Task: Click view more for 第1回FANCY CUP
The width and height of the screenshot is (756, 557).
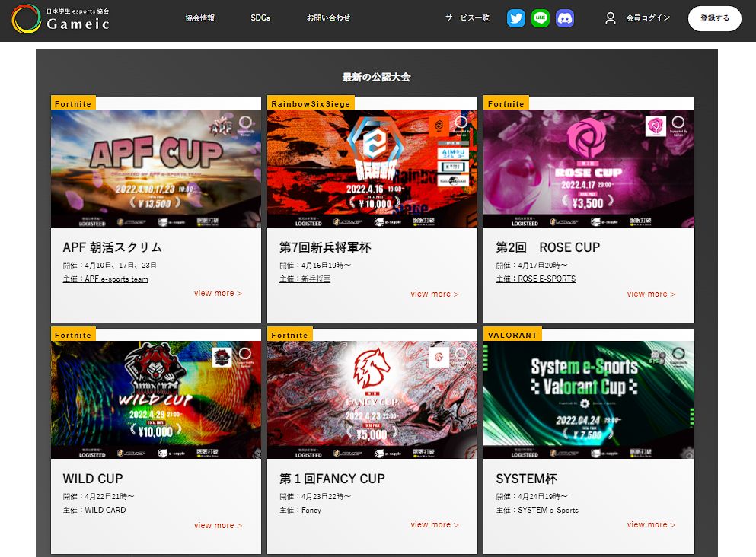Action: click(x=435, y=525)
